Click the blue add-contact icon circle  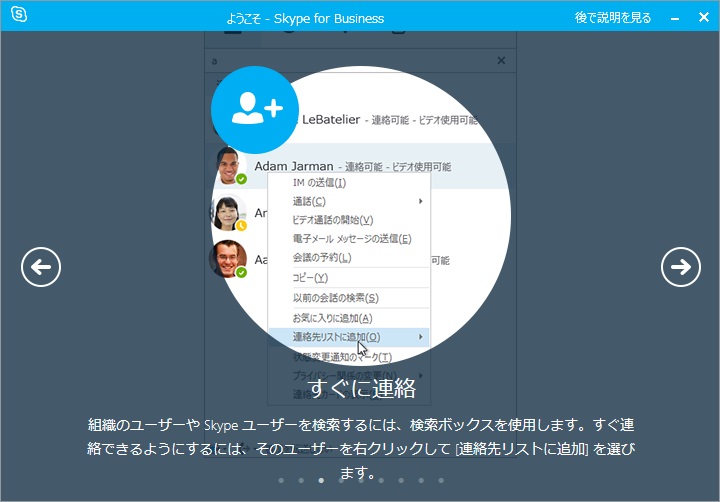tap(255, 110)
